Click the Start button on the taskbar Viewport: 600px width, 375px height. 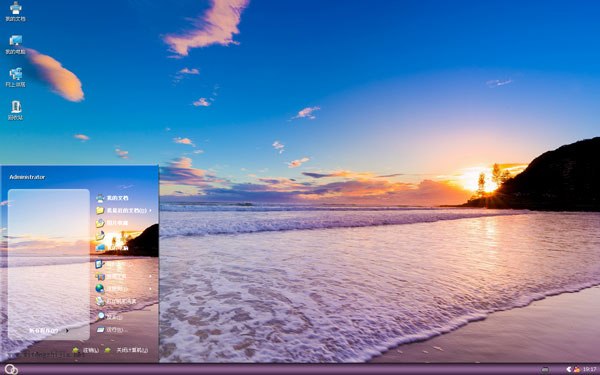click(11, 369)
